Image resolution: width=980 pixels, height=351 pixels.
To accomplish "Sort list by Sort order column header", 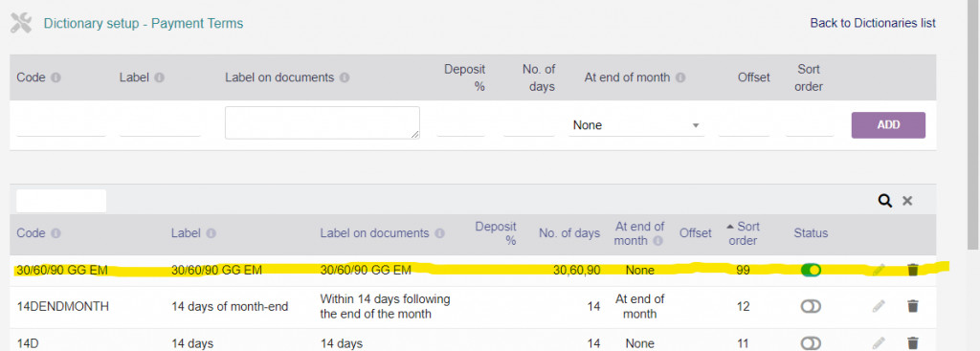I will point(743,233).
